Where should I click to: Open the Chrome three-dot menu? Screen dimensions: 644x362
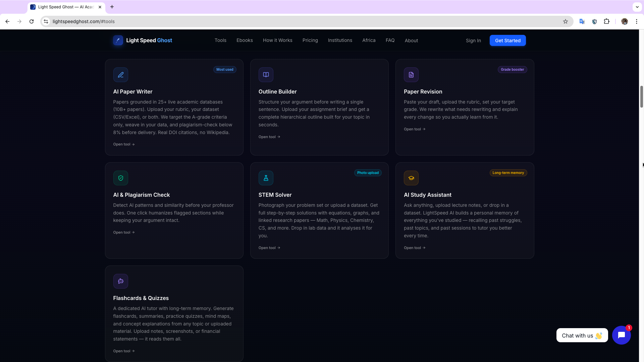pos(637,21)
